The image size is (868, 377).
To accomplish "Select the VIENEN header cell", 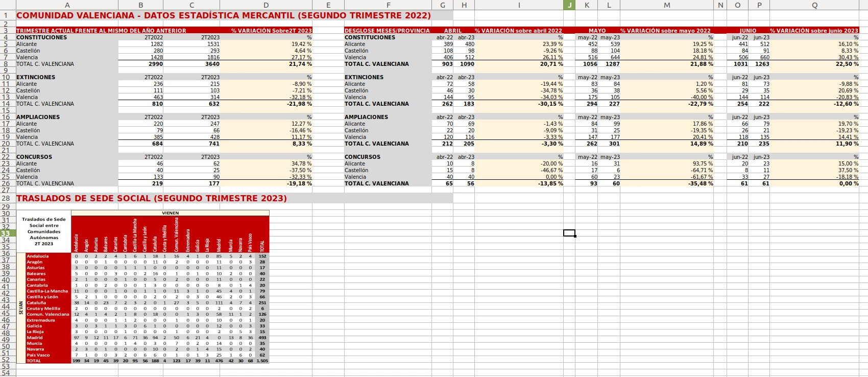I will (170, 213).
